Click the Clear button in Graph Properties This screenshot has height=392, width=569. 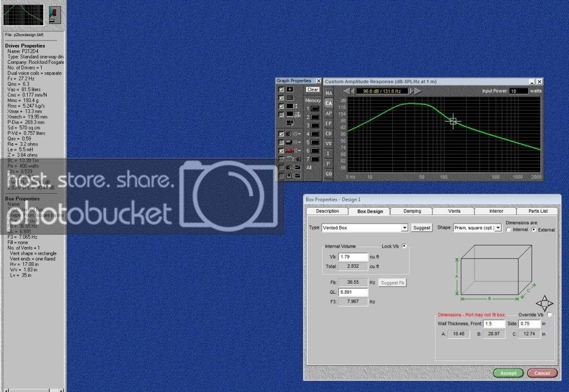click(312, 89)
